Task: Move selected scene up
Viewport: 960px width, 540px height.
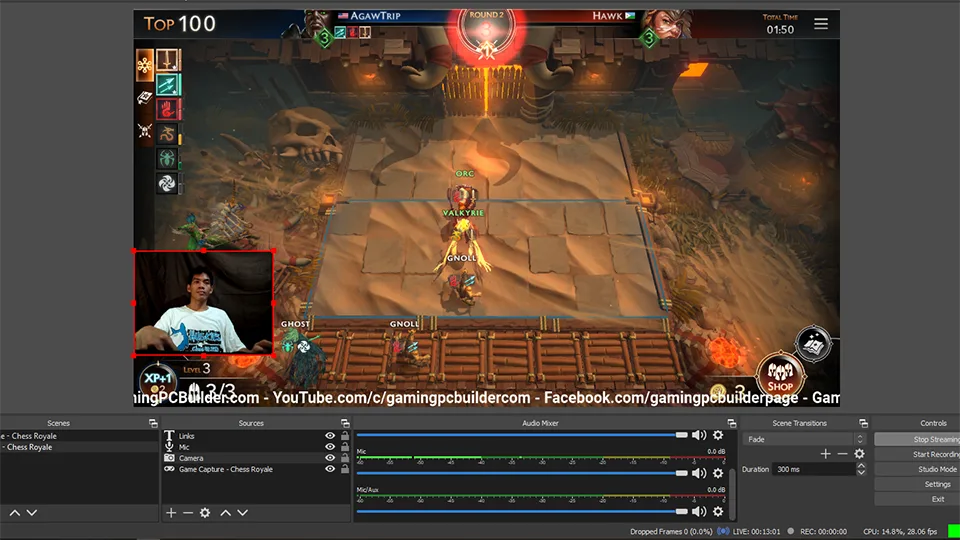Action: coord(15,512)
